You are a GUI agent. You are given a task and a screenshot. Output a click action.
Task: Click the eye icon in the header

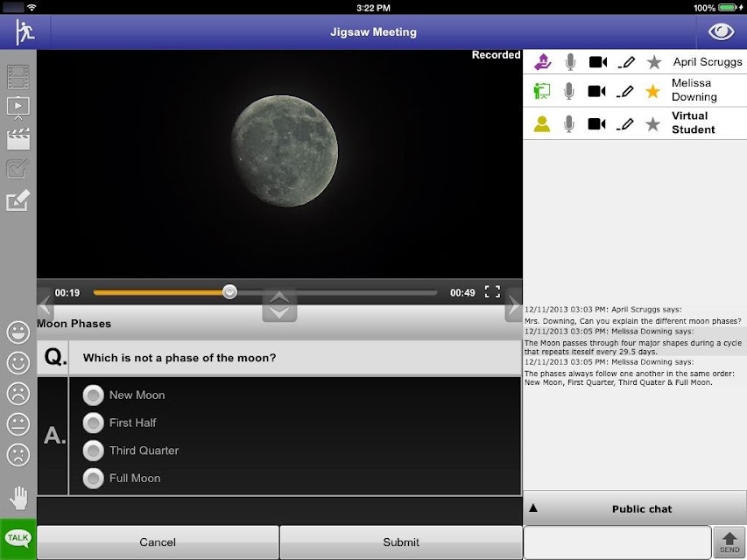(x=721, y=31)
